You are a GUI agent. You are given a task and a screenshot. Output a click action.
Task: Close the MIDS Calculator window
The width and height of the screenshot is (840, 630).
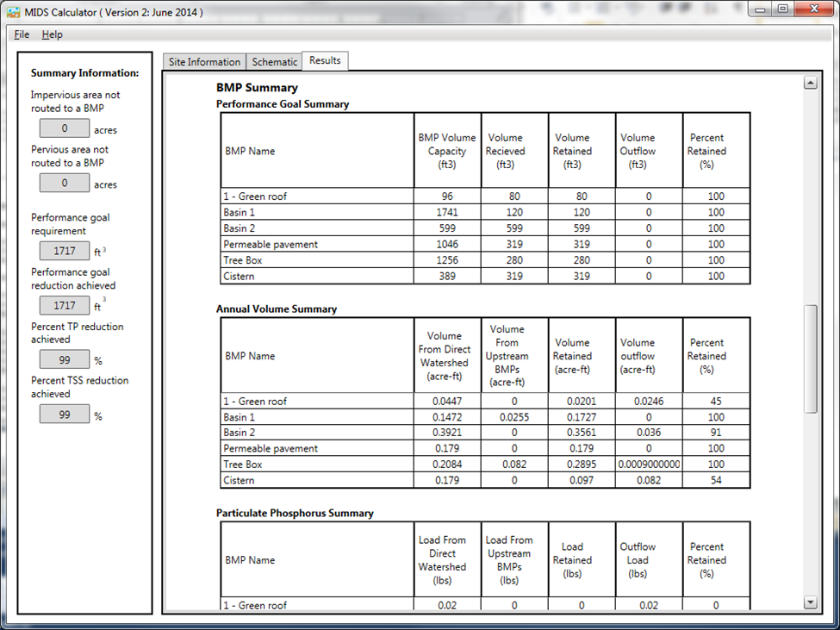coord(813,9)
